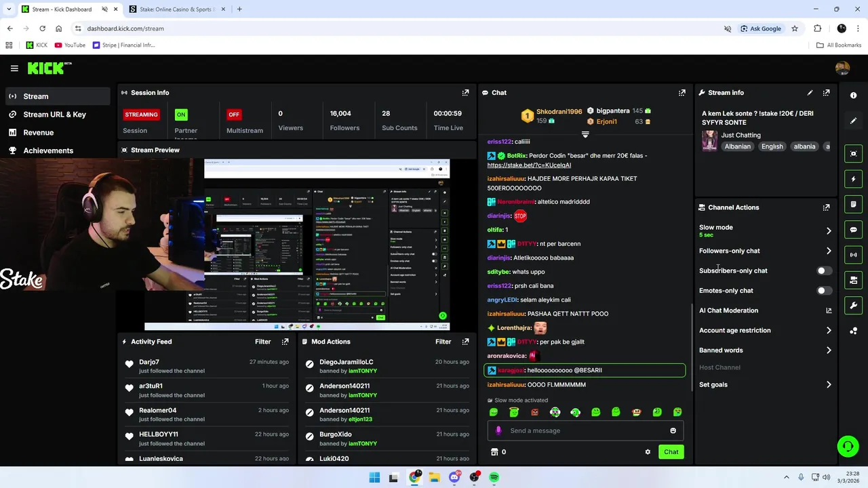Click the lightning bolt icon in the right sidebar
The image size is (868, 488).
point(854,179)
